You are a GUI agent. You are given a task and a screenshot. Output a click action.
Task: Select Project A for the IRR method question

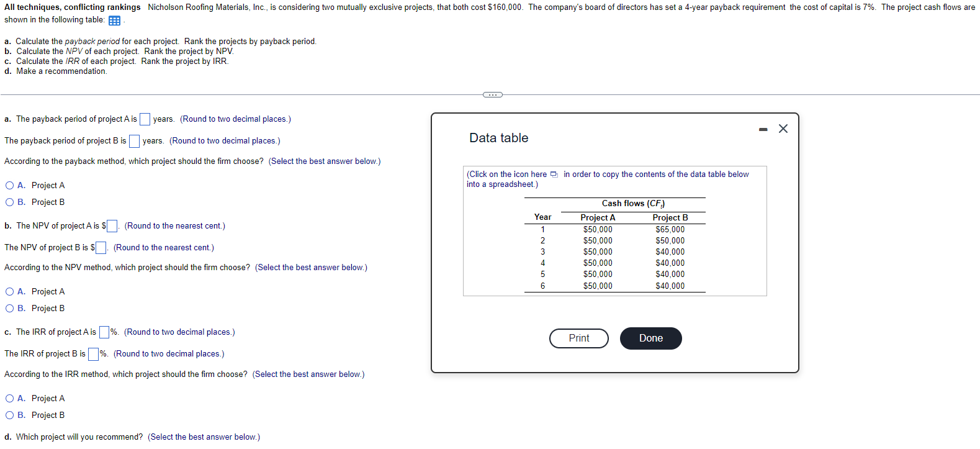(10, 399)
